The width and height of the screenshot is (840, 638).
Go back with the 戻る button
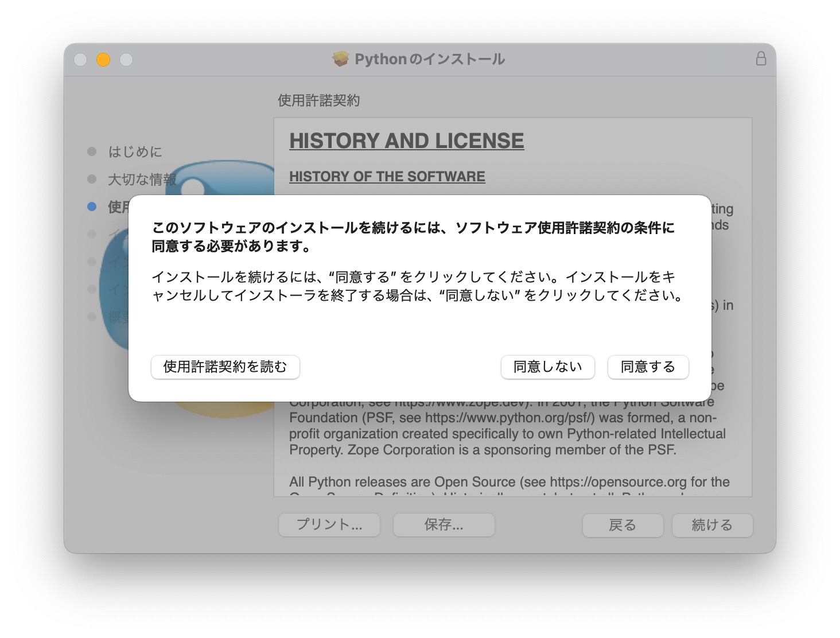coord(623,525)
